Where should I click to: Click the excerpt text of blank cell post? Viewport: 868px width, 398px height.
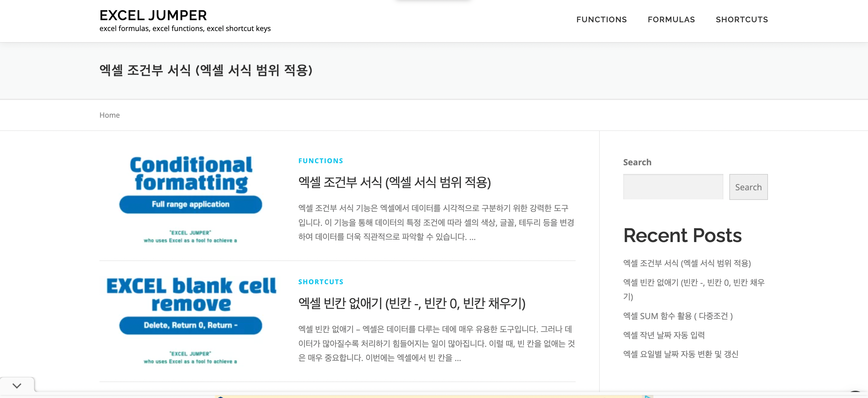coord(436,344)
